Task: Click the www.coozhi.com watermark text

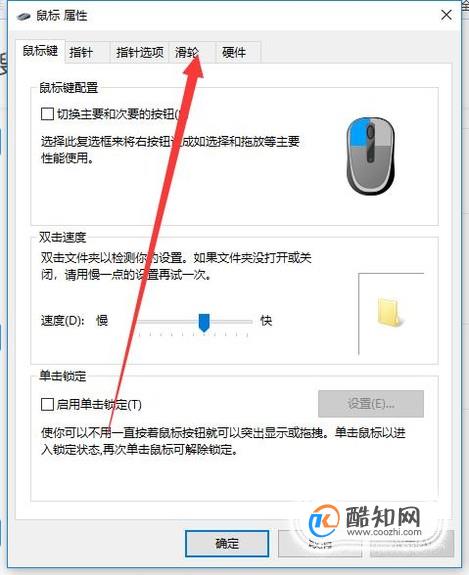Action: tap(384, 531)
